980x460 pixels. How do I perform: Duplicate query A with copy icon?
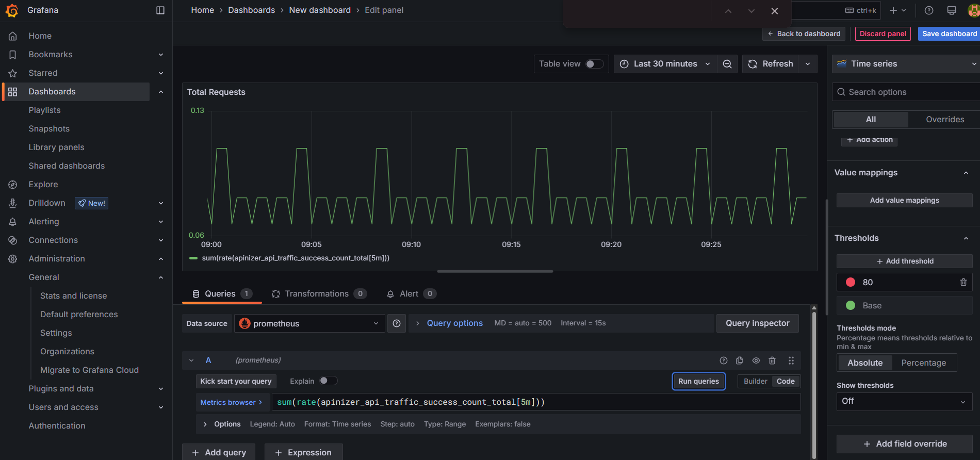[740, 360]
